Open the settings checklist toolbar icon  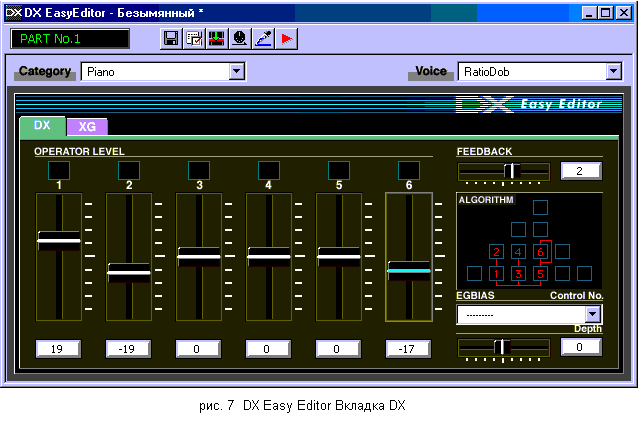[x=193, y=39]
